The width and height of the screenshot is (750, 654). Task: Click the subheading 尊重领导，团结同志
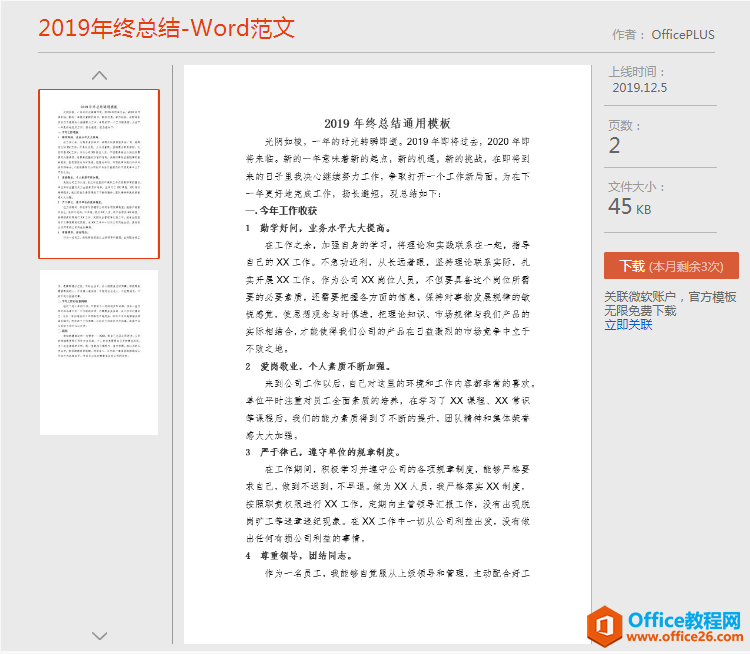[x=308, y=556]
